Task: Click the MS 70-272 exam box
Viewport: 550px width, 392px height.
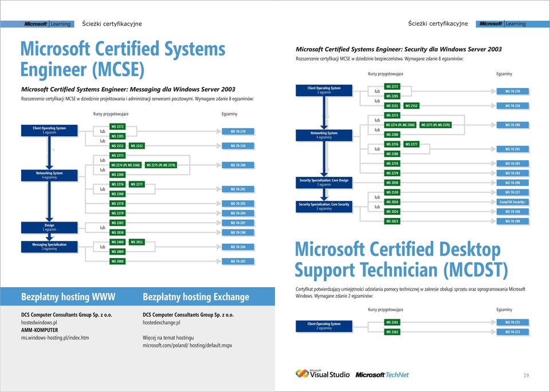Action: pos(512,332)
